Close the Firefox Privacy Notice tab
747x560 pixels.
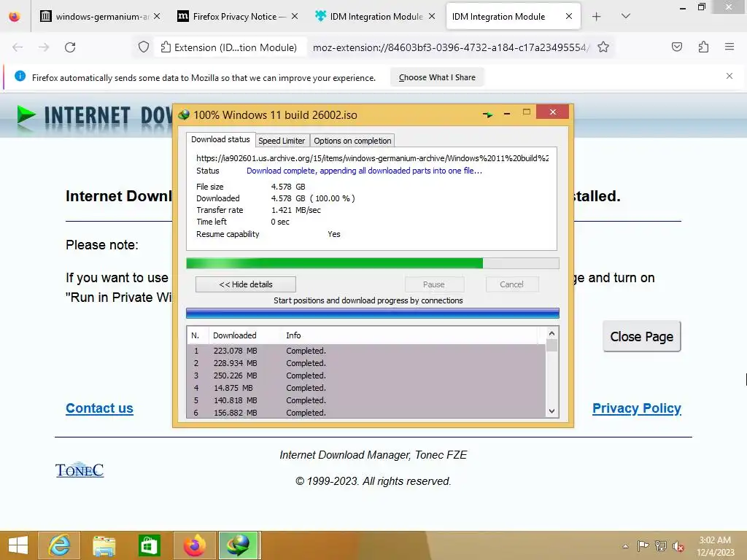(x=295, y=16)
